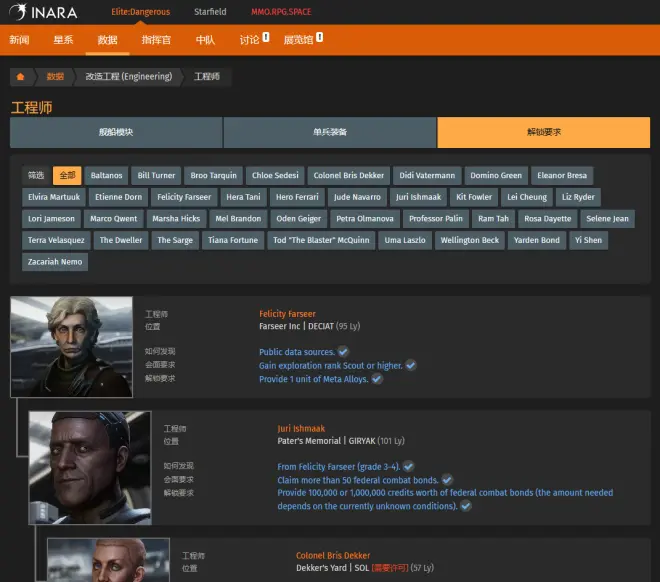Toggle checkmark beside Meta Alloys requirement
Viewport: 660px width, 582px height.
pos(377,379)
